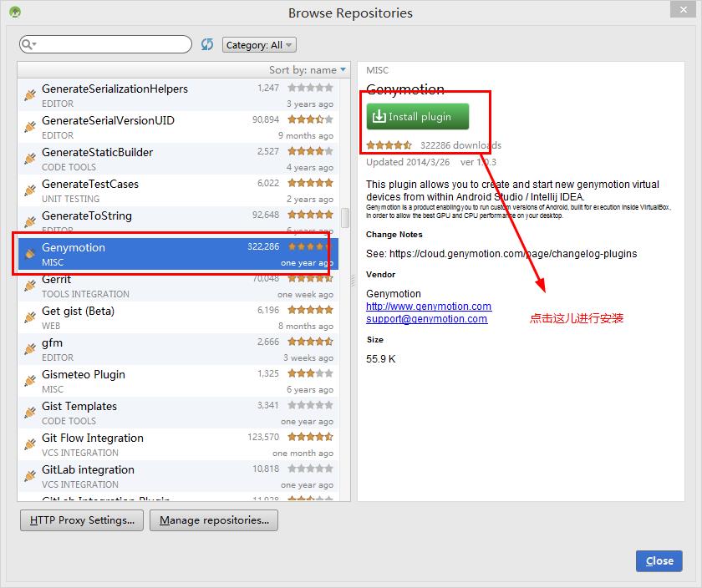Click plugin icon beside GenerateTestCases
702x588 pixels.
pyautogui.click(x=30, y=190)
